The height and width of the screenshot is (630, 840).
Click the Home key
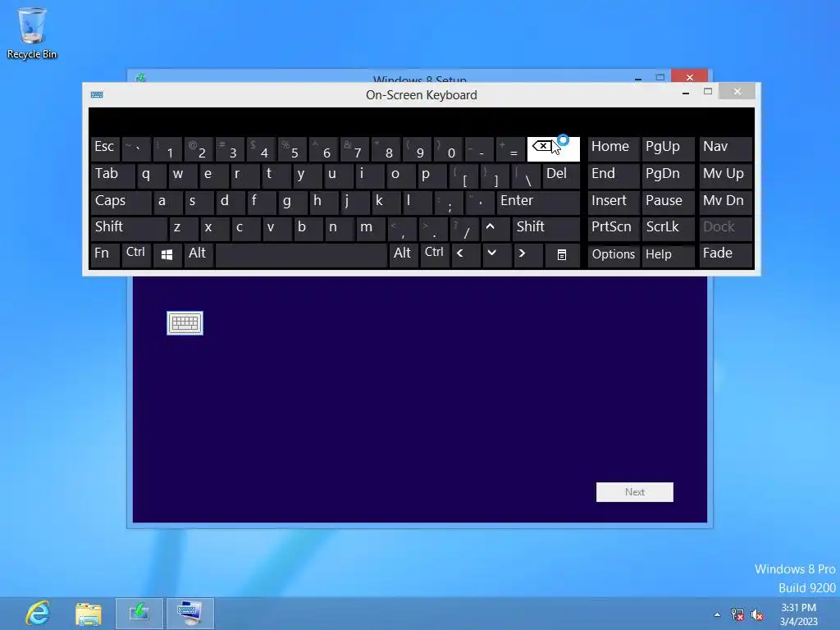click(x=614, y=149)
